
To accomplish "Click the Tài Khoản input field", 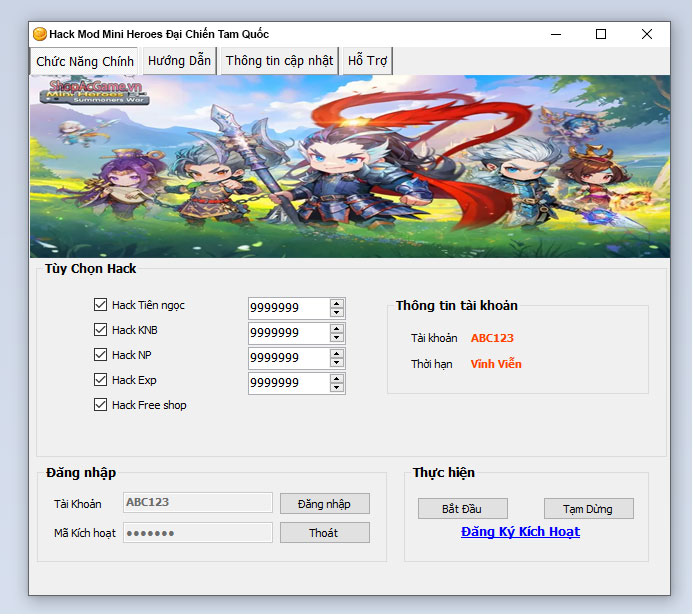I will tap(198, 502).
